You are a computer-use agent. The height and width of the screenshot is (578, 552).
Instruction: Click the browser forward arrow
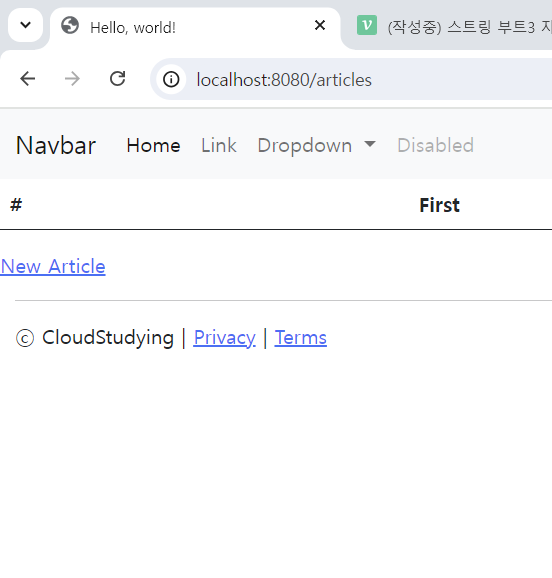(x=72, y=79)
